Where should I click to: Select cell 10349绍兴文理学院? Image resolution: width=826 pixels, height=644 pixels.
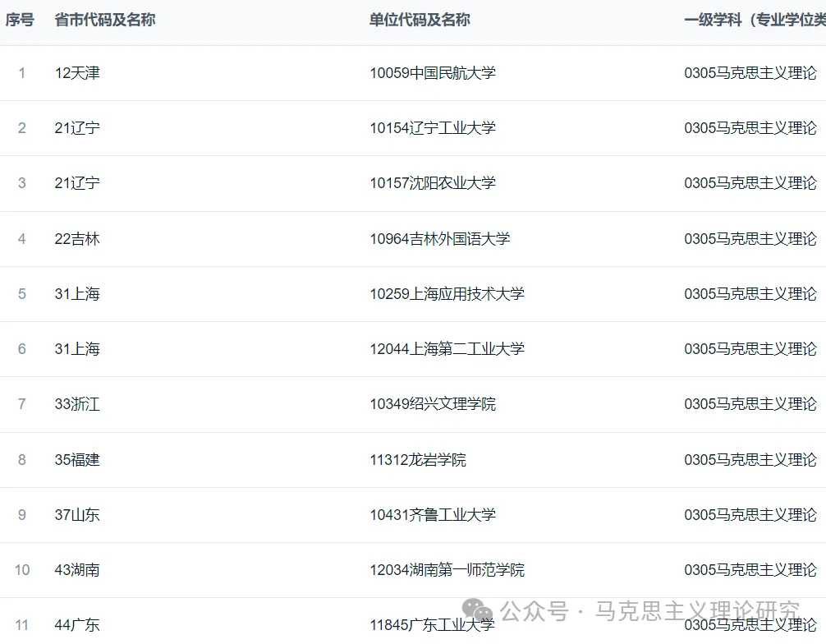tap(433, 404)
